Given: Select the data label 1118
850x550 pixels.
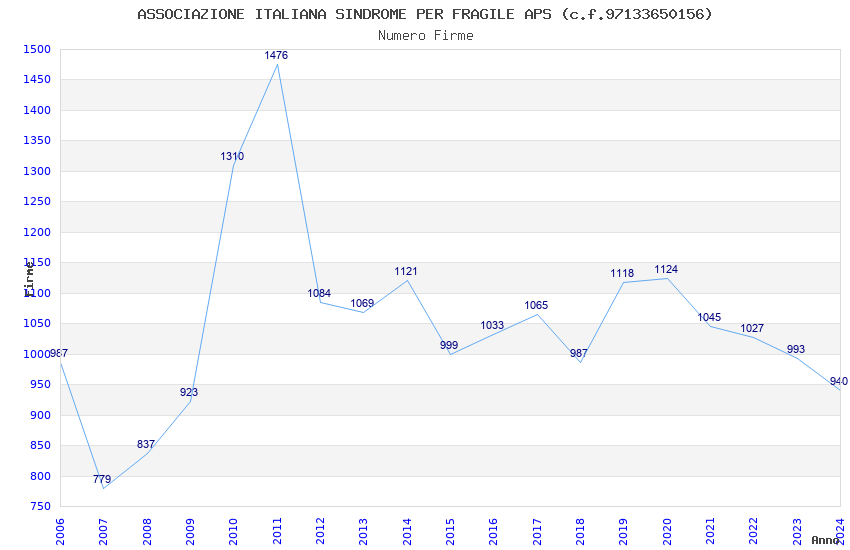Looking at the screenshot, I should pyautogui.click(x=622, y=273).
